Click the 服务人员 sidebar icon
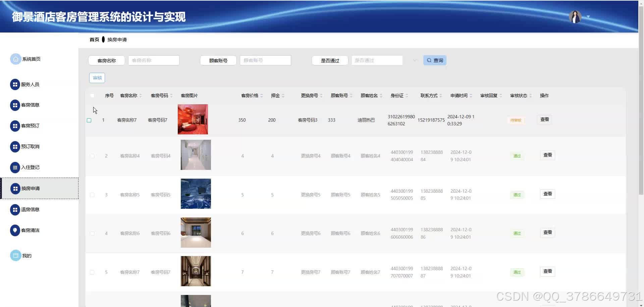The width and height of the screenshot is (644, 307). click(x=15, y=84)
